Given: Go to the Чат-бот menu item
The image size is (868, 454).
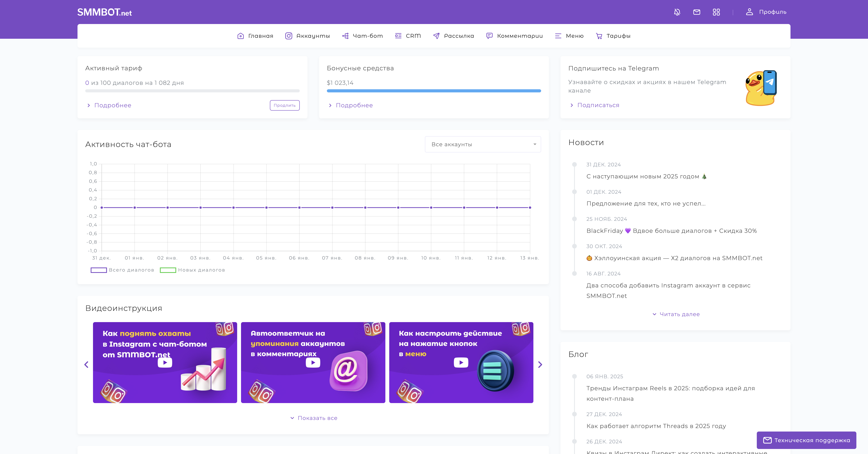Looking at the screenshot, I should tap(363, 36).
